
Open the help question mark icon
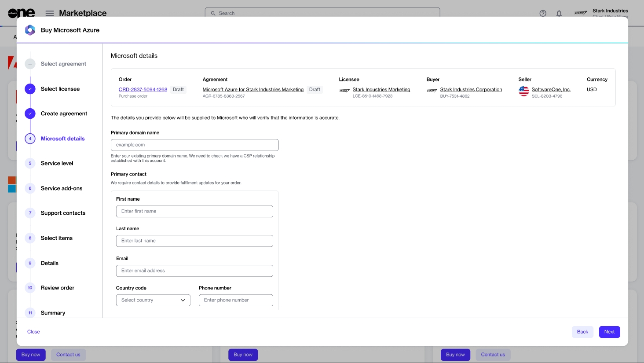tap(543, 13)
